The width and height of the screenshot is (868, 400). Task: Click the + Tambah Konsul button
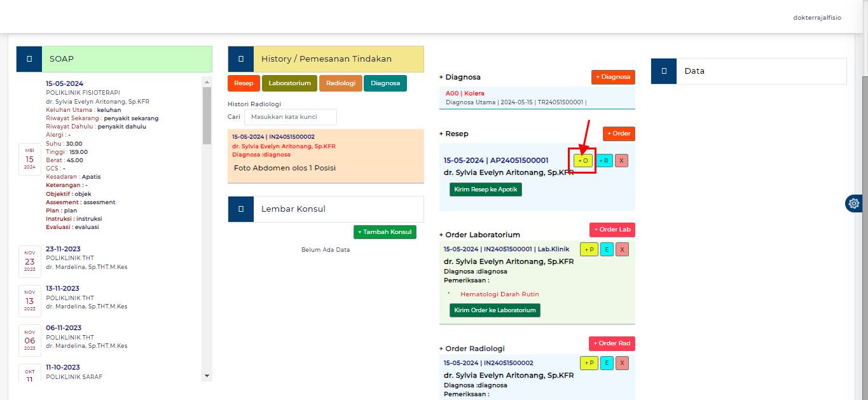pyautogui.click(x=385, y=231)
